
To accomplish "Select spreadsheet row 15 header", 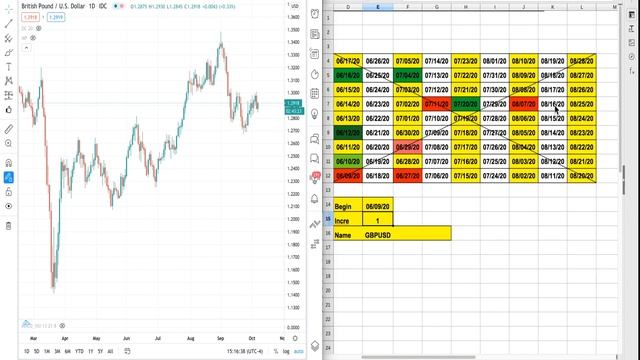I will [328, 219].
